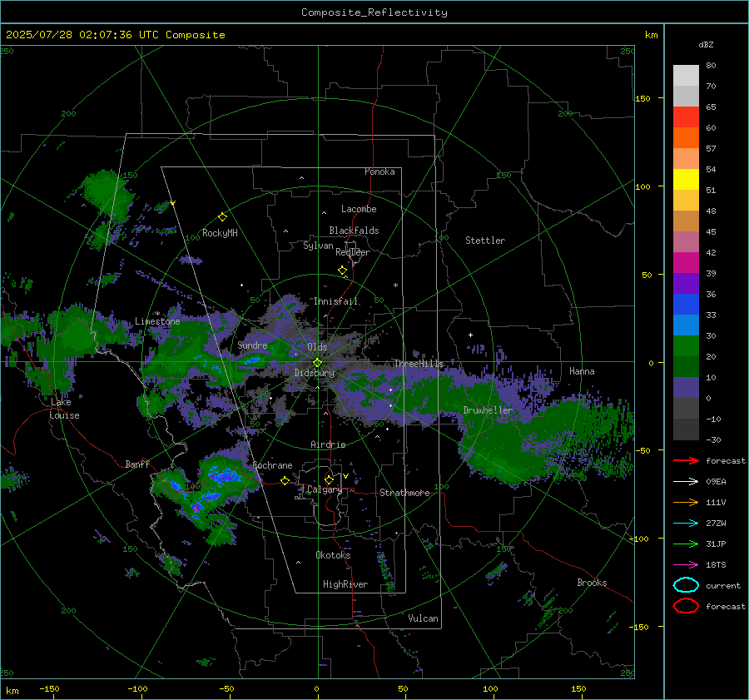Click the green 31JP arrow in legend
This screenshot has height=700, width=749.
point(687,544)
